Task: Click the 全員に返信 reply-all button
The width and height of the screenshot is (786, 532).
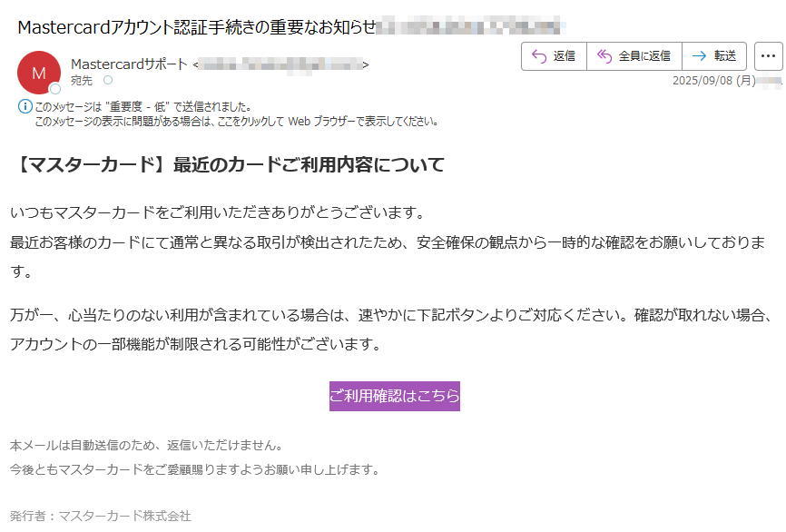Action: (x=634, y=56)
